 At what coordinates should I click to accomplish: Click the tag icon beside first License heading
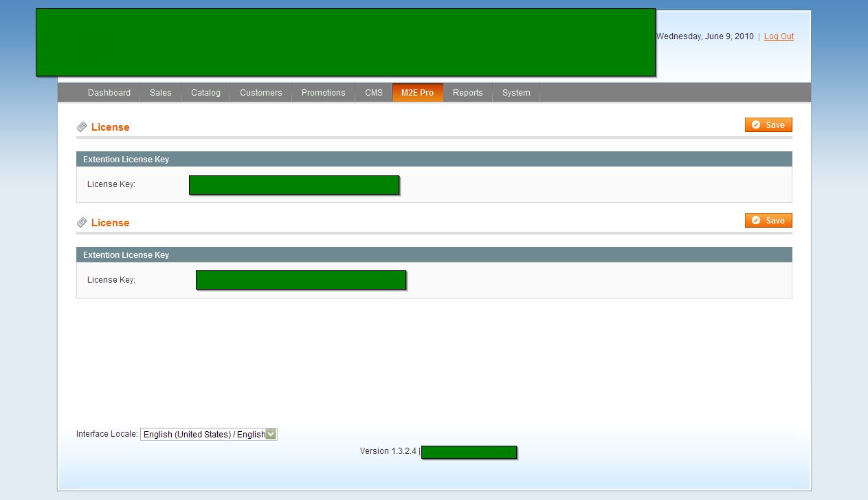pyautogui.click(x=82, y=127)
